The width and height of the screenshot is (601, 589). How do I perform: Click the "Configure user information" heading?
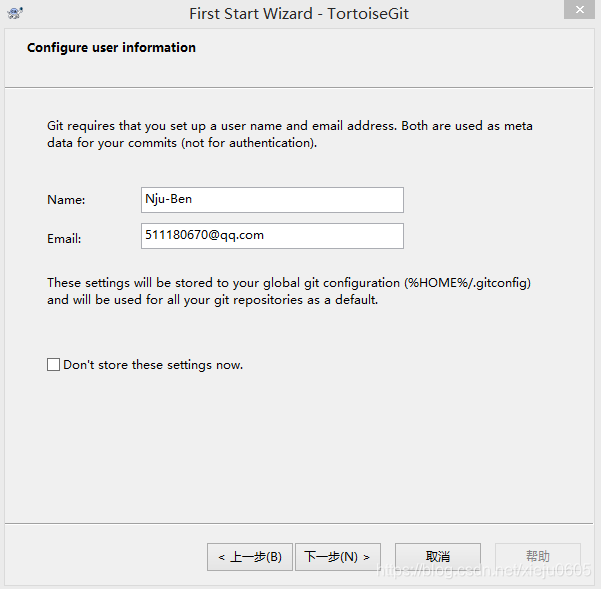111,48
